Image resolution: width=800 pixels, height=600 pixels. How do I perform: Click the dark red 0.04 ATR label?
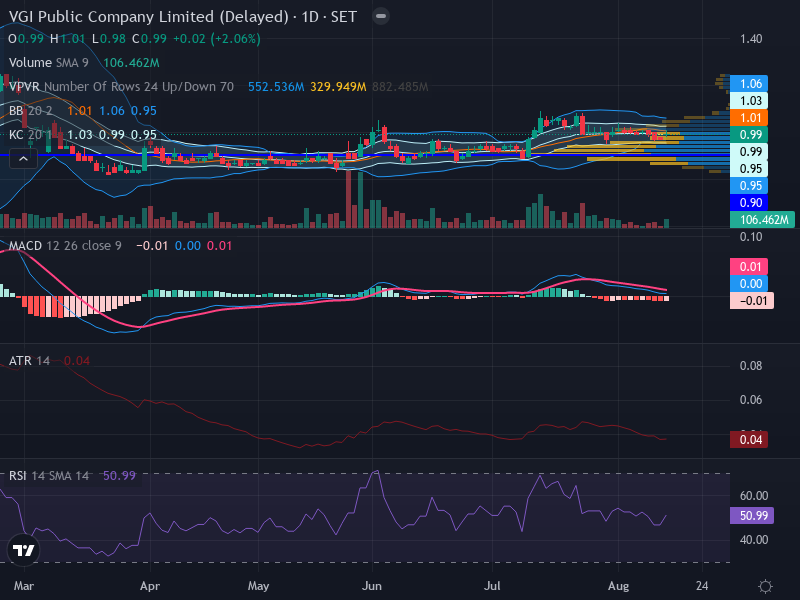[749, 439]
